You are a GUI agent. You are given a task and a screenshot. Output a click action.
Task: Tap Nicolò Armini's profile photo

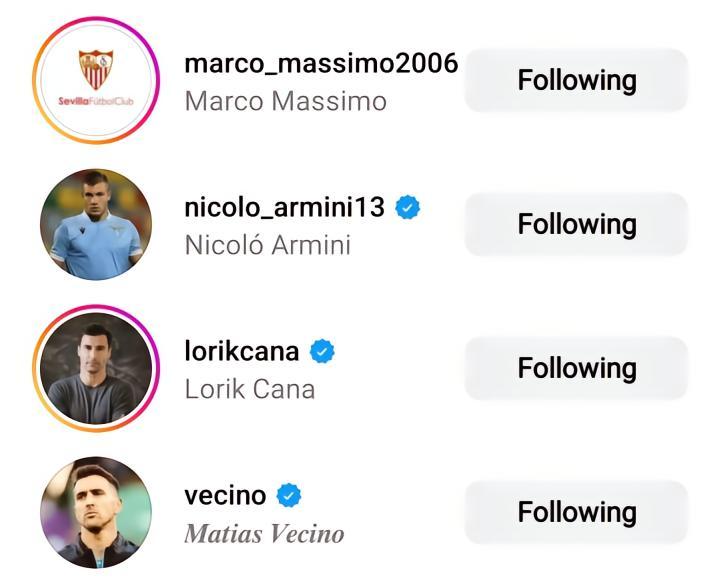(96, 224)
